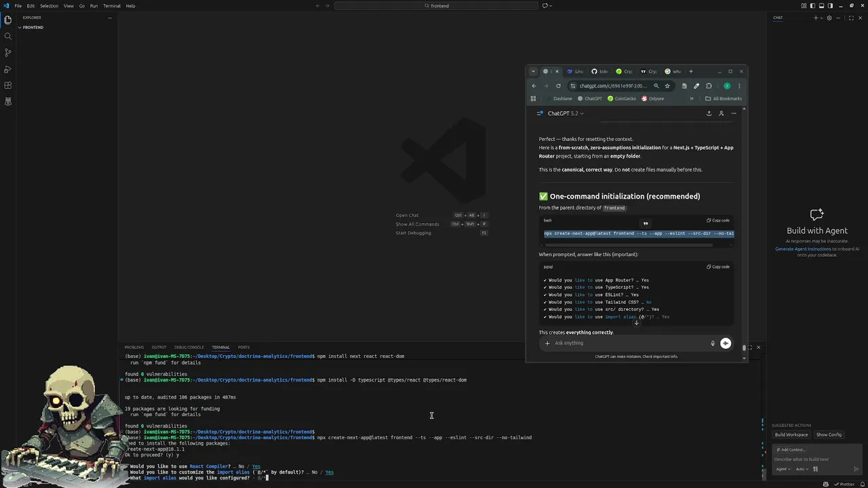Switch to the GitHub browser tab
The width and height of the screenshot is (868, 488).
pyautogui.click(x=601, y=71)
